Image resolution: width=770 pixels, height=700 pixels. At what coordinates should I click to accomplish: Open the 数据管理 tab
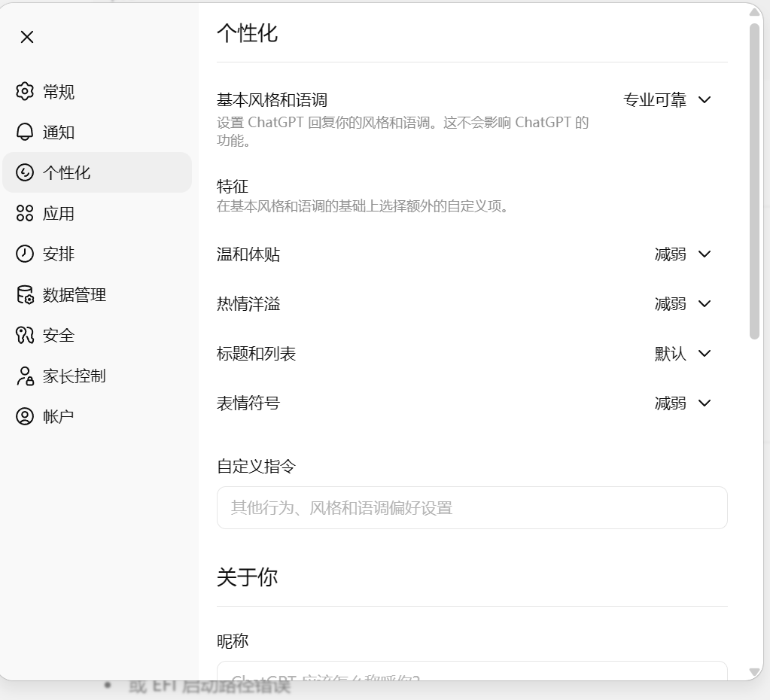[97, 295]
